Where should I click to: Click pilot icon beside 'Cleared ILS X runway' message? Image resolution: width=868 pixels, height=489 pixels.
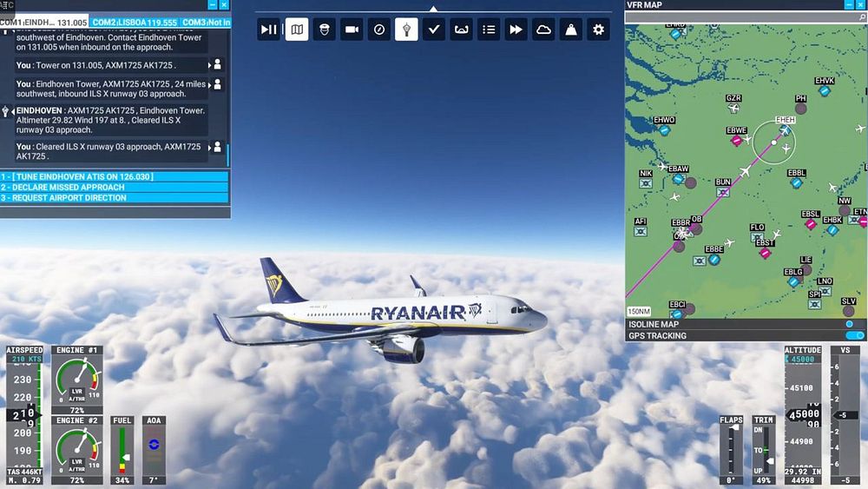[x=218, y=147]
